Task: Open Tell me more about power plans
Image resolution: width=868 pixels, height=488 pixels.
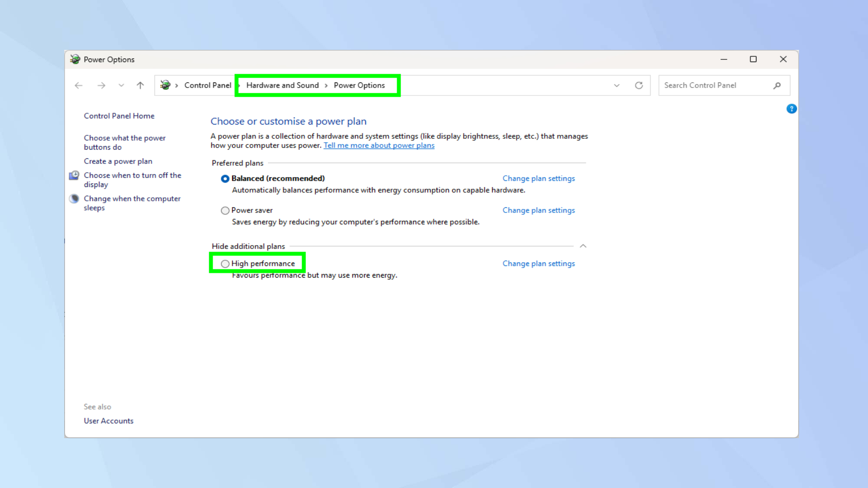Action: [x=378, y=145]
